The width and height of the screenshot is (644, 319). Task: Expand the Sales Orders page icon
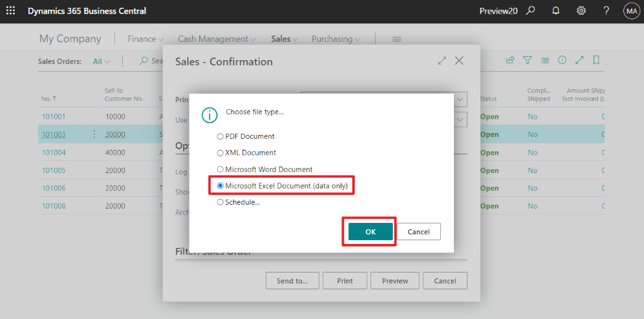point(579,60)
